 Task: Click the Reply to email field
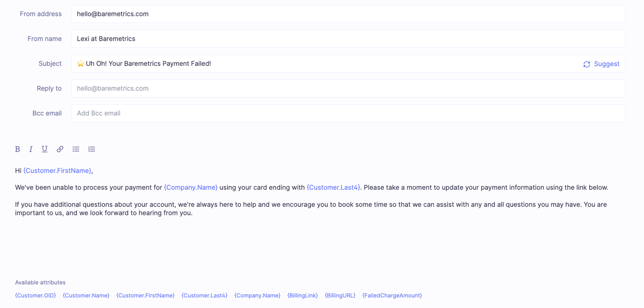(347, 89)
